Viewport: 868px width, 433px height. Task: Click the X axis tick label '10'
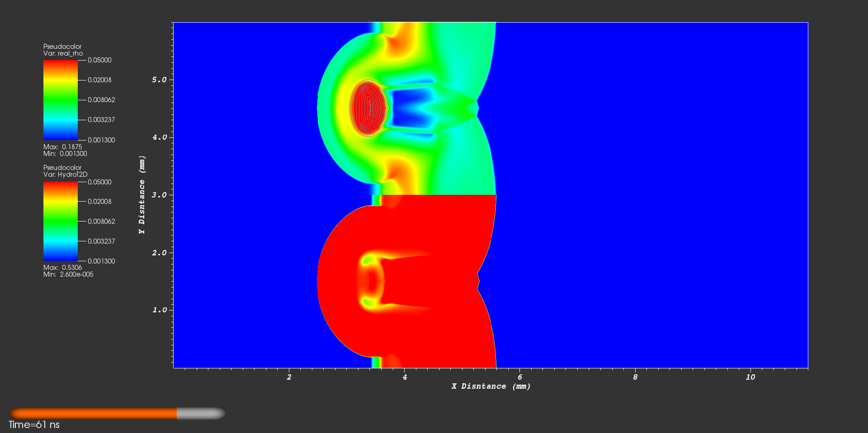click(x=750, y=377)
